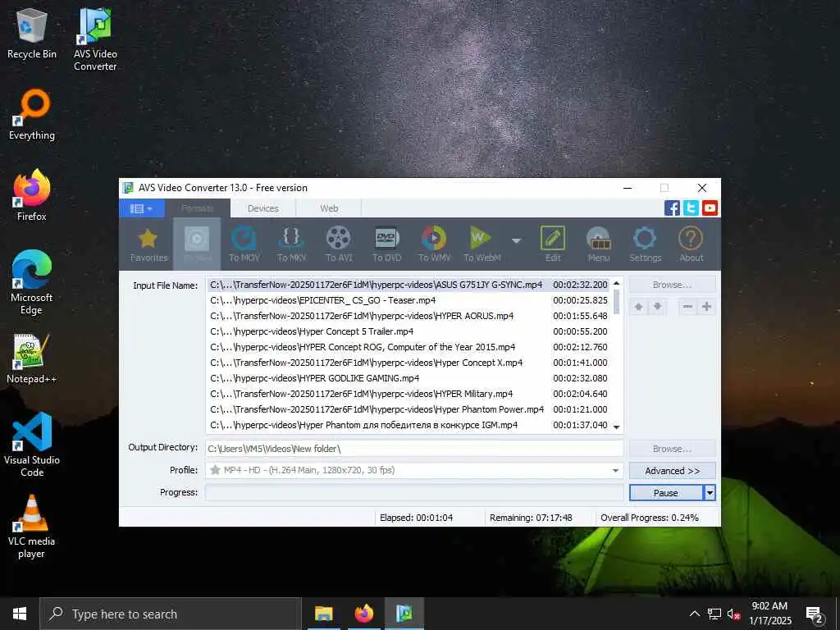
Task: Click the taskbar search box
Action: (171, 614)
